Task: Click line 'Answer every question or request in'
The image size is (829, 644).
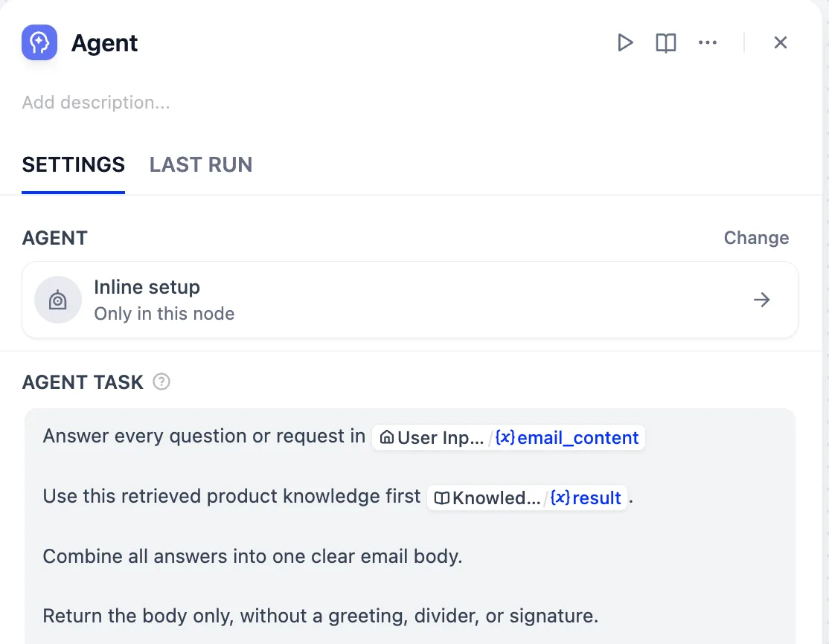Action: coord(204,437)
